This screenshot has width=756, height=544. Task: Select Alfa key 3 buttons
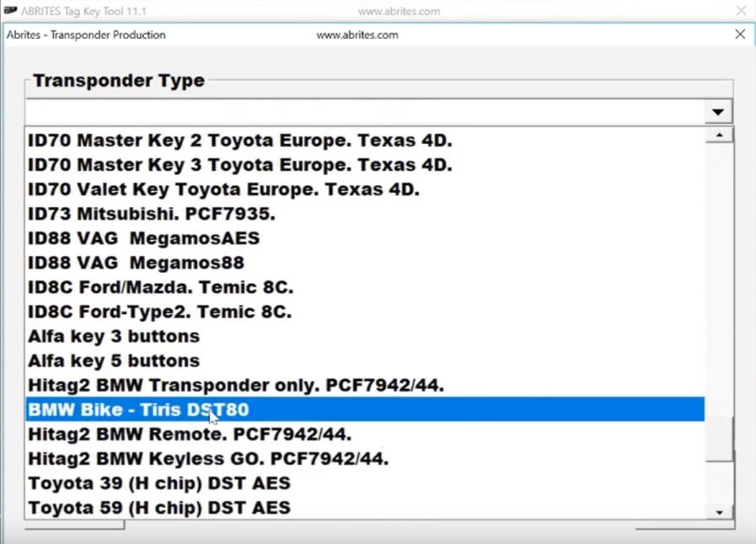pos(114,336)
